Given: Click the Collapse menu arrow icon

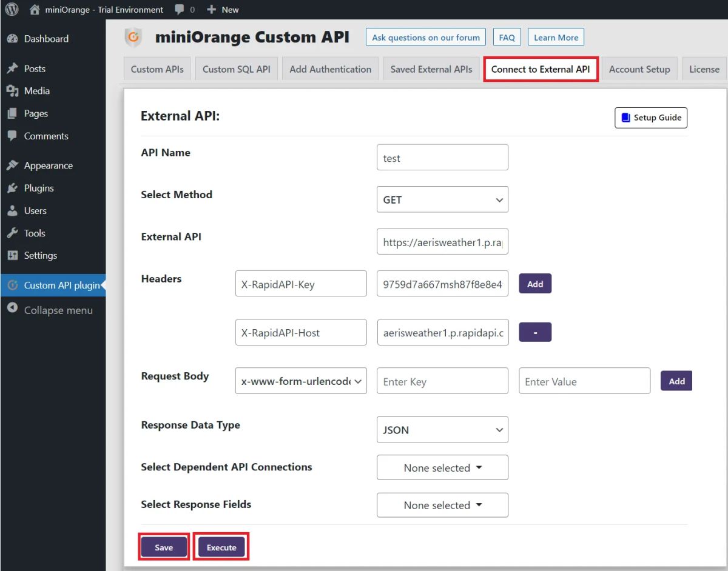Looking at the screenshot, I should (x=12, y=308).
